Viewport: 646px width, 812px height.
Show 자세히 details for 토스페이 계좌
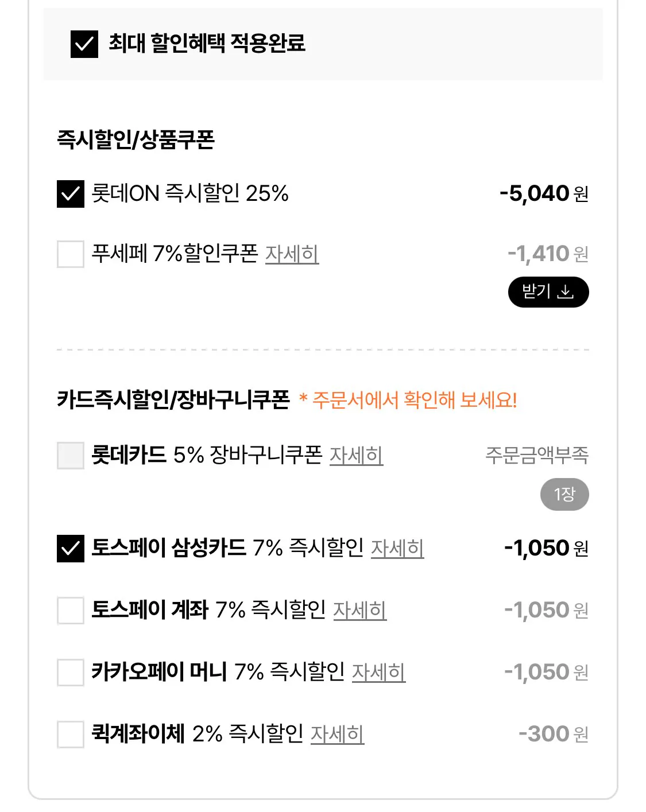tap(359, 610)
